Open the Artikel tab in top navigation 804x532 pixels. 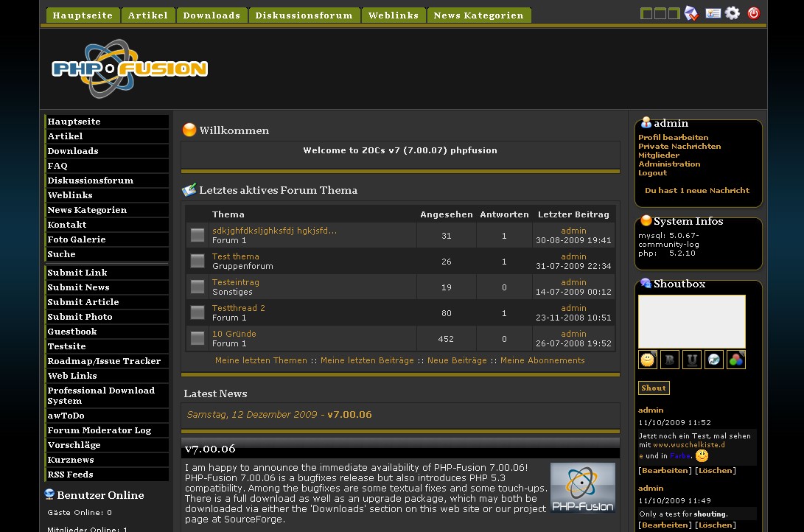click(x=148, y=15)
